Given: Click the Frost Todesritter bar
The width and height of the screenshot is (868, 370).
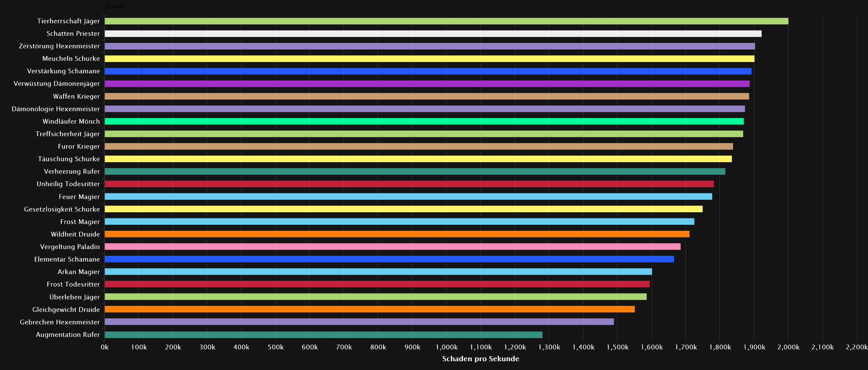Looking at the screenshot, I should (377, 284).
